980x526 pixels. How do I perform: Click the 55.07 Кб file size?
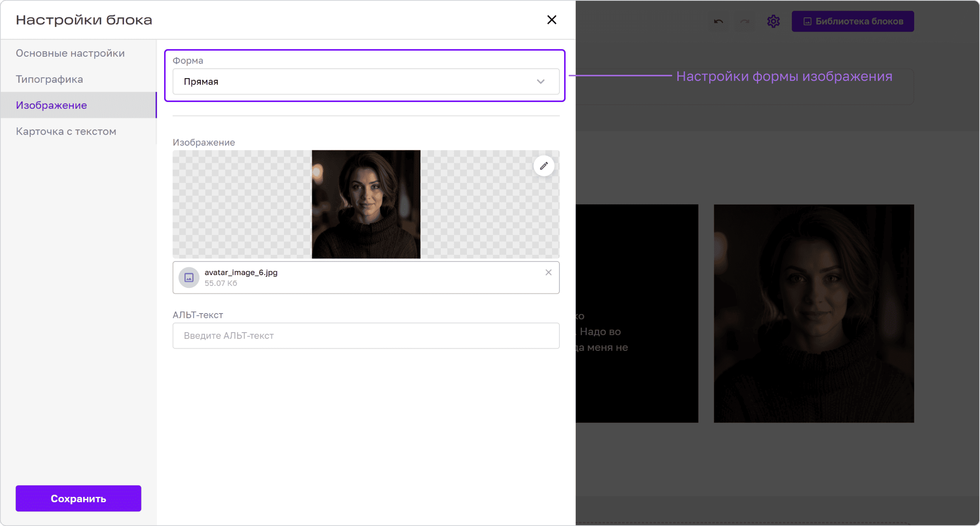[x=221, y=283]
